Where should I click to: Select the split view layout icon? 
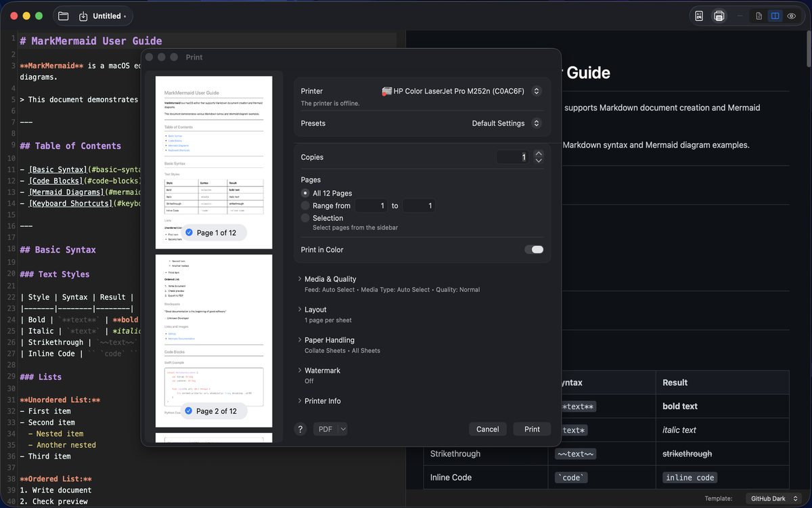click(x=775, y=16)
